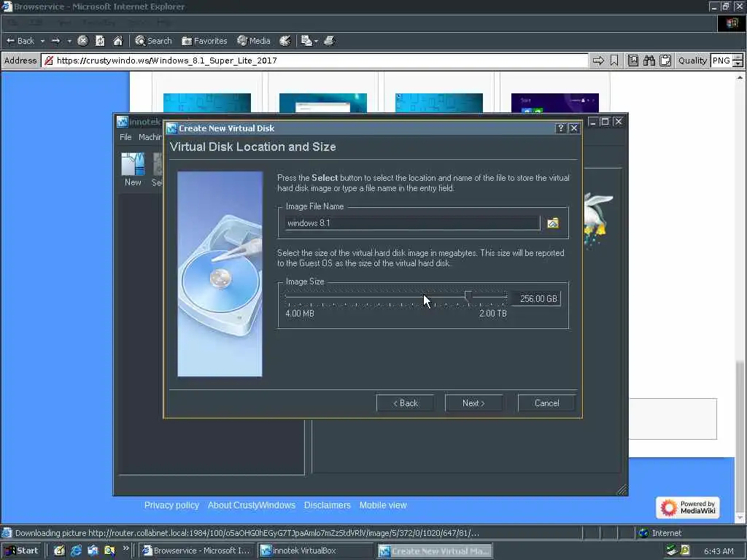
Task: Click the binoculars find icon
Action: click(x=649, y=61)
